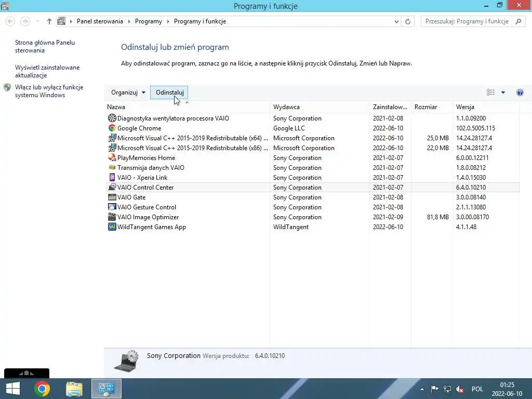Click the WildTangent Games App icon
This screenshot has height=399, width=532.
click(x=112, y=227)
